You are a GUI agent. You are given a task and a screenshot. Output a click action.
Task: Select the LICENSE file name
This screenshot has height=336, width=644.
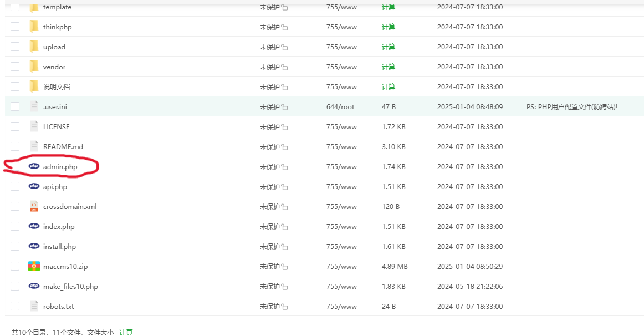(57, 126)
